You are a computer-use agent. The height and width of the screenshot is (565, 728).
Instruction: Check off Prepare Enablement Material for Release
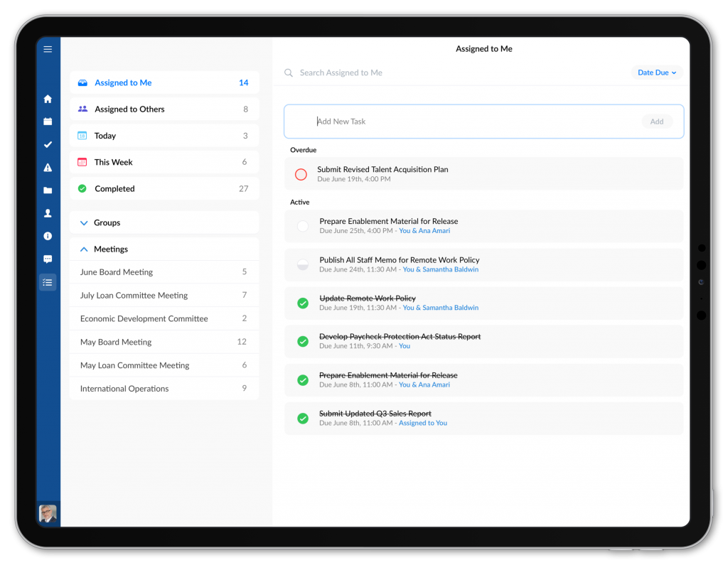click(303, 226)
